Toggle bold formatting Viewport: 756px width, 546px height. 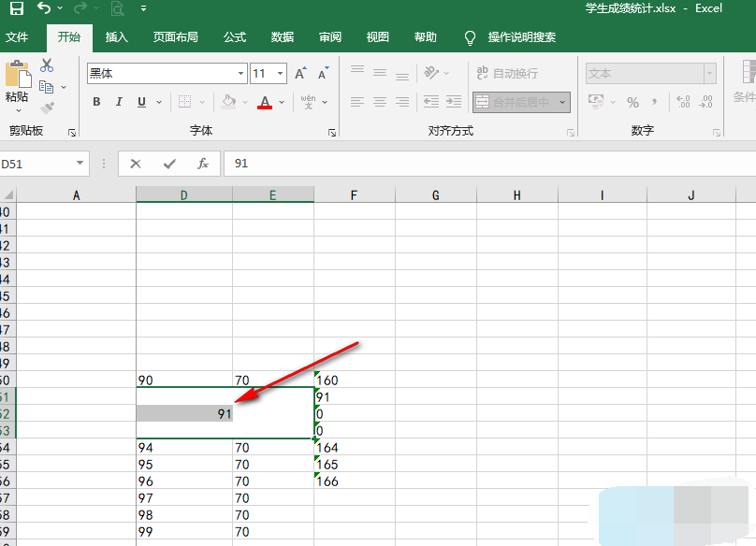point(96,102)
